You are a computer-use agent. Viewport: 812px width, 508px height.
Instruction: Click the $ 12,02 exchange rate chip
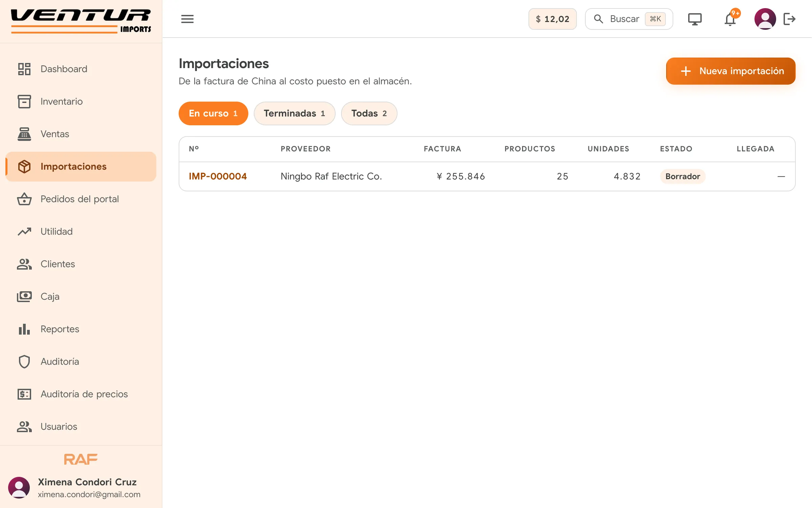tap(552, 19)
